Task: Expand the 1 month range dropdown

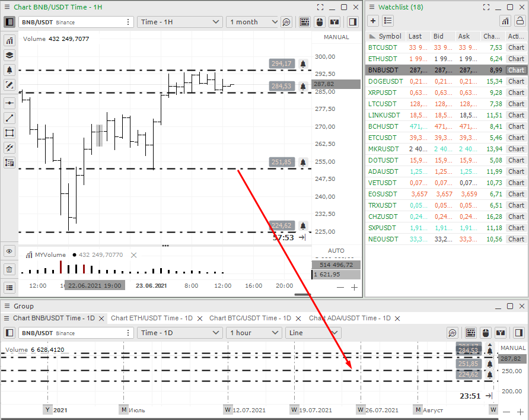Action: tap(253, 22)
